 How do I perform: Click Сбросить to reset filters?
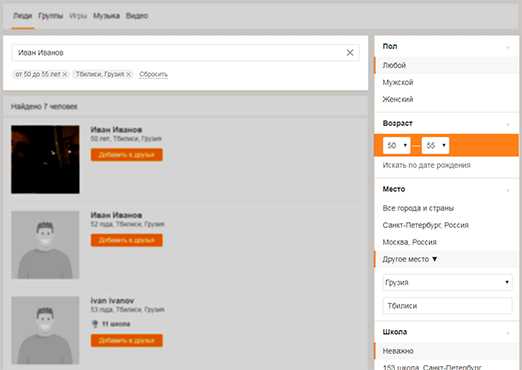point(153,74)
